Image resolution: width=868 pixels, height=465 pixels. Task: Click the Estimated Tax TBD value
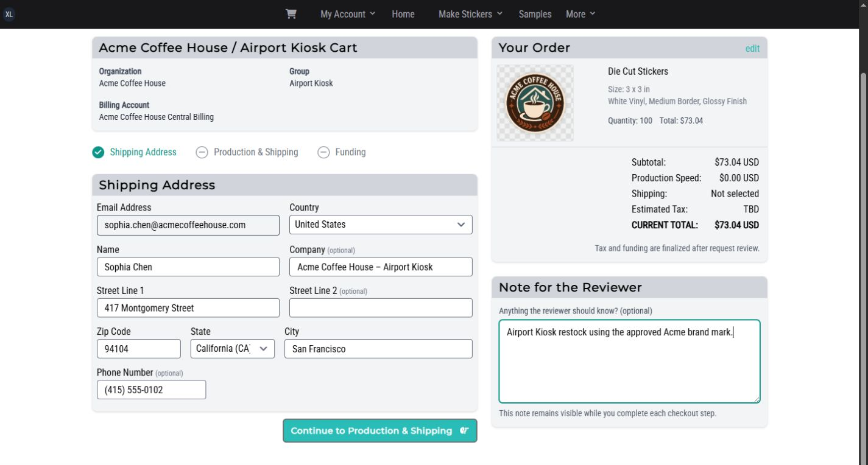[751, 209]
